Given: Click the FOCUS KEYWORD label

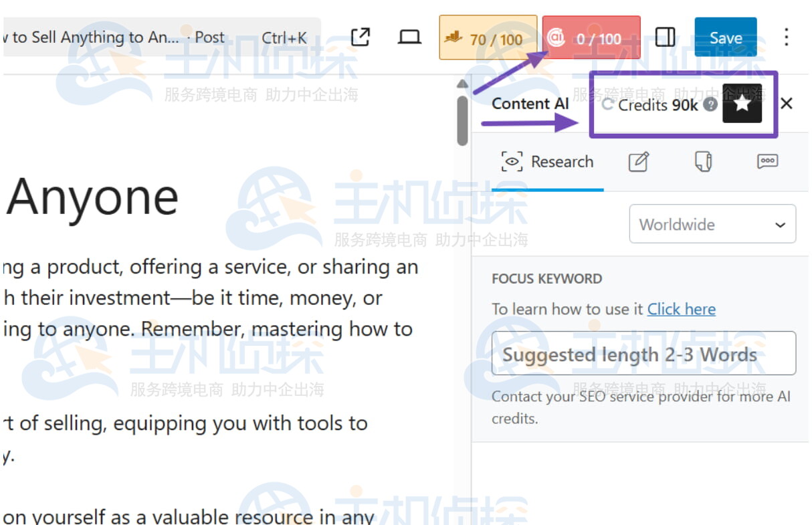Looking at the screenshot, I should click(x=547, y=279).
